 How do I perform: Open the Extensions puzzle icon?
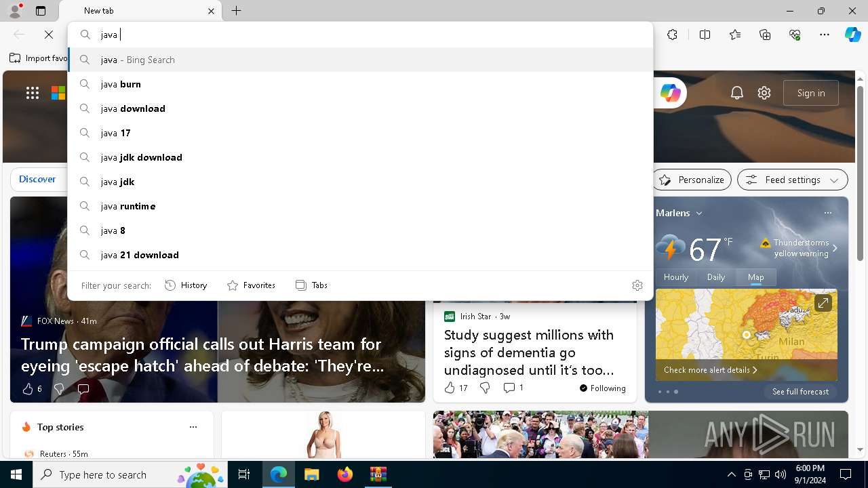point(672,35)
